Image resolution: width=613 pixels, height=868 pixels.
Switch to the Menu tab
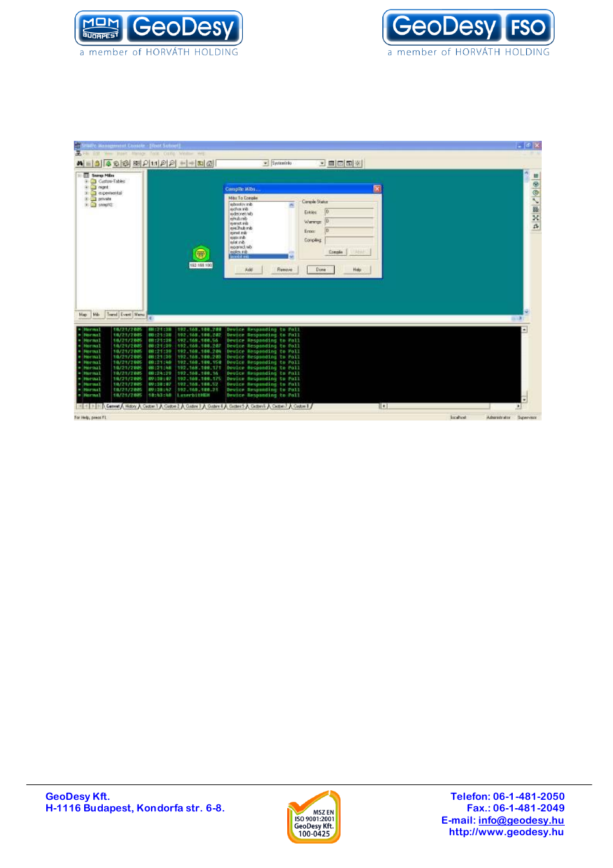139,314
